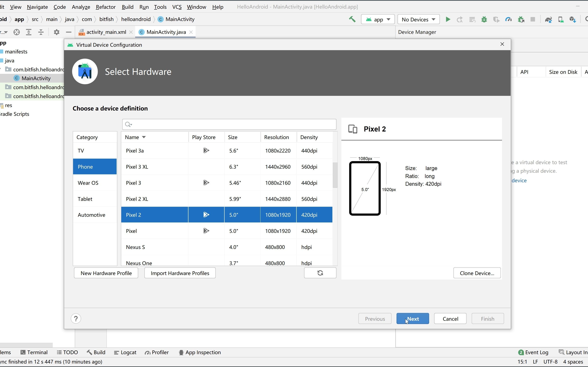588x367 pixels.
Task: Click the Make Project hammer icon
Action: pos(352,19)
